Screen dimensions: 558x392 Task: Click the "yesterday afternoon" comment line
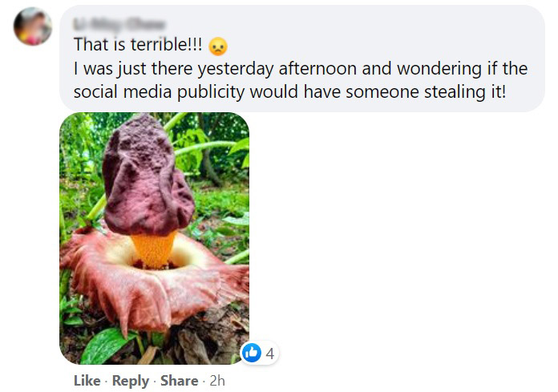300,69
